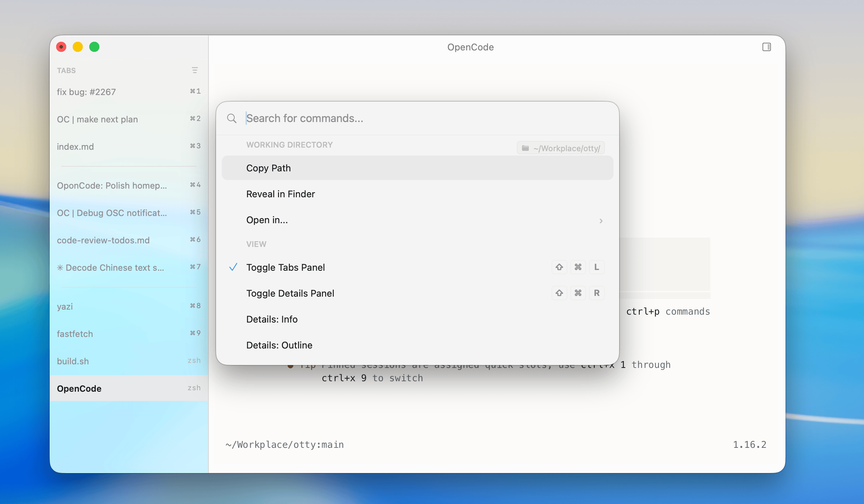Select the active OpenCode tab

pyautogui.click(x=129, y=388)
